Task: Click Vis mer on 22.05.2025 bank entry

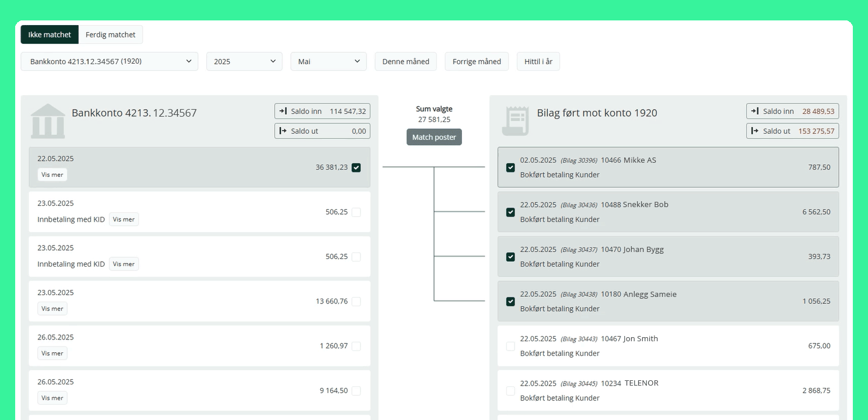Action: point(52,174)
